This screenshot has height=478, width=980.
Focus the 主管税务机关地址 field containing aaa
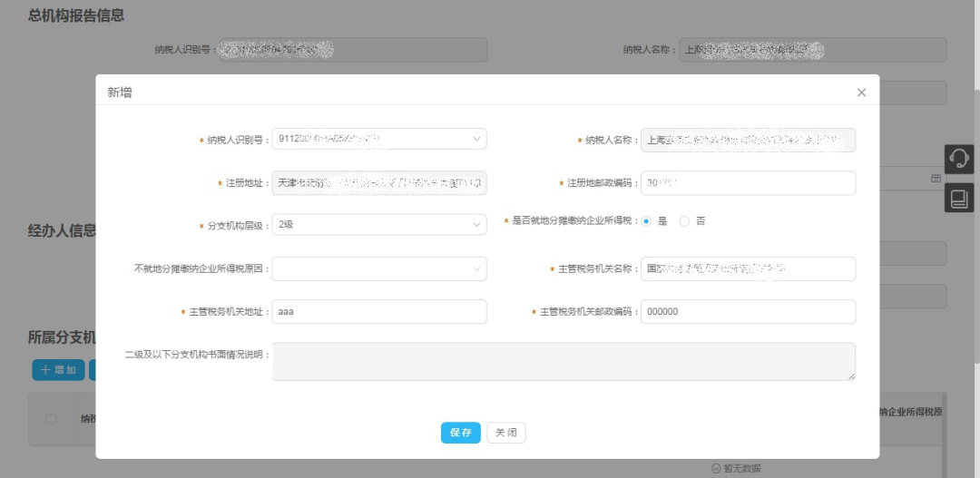pos(378,312)
